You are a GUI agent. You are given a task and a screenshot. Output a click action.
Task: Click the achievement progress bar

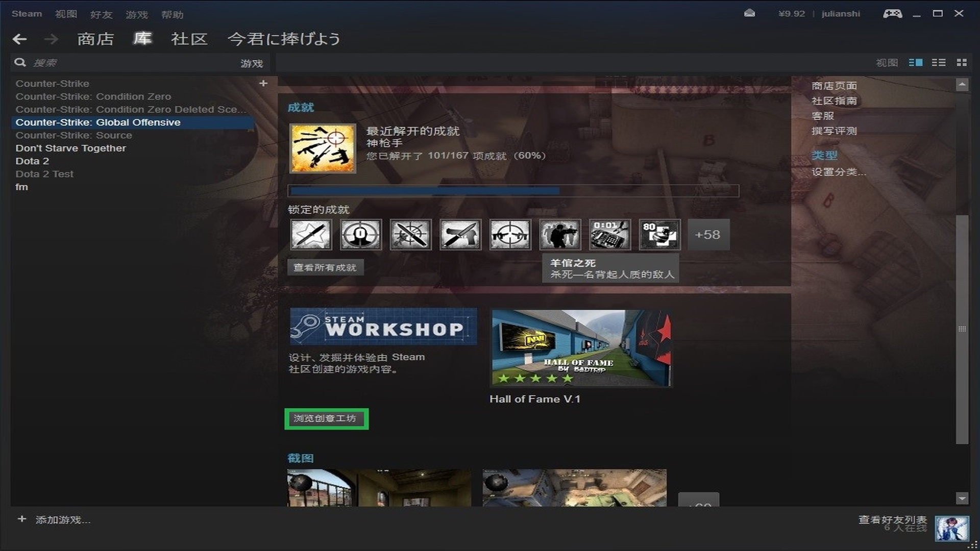[x=513, y=191]
